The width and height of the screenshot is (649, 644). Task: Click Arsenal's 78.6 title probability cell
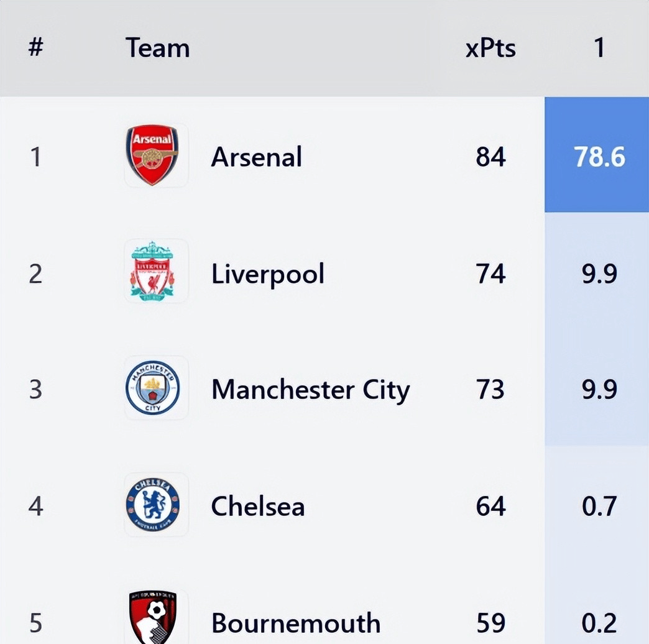(599, 157)
